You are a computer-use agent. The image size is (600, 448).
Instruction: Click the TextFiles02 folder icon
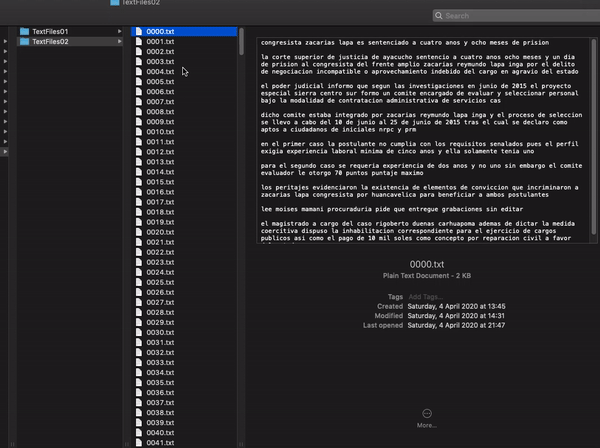[x=24, y=41]
